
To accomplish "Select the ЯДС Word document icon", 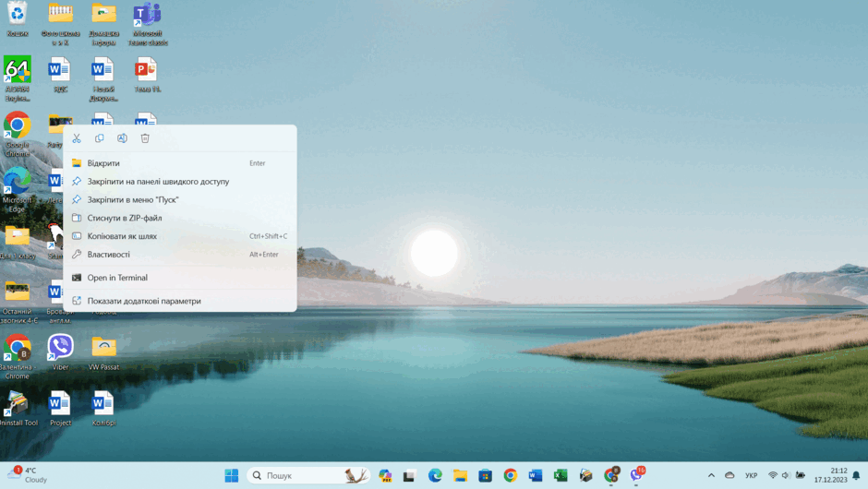I will pos(60,75).
